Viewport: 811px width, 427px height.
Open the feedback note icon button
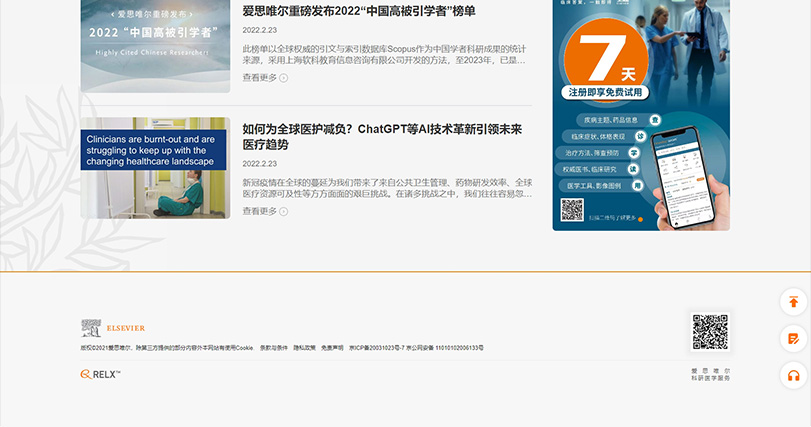point(793,339)
